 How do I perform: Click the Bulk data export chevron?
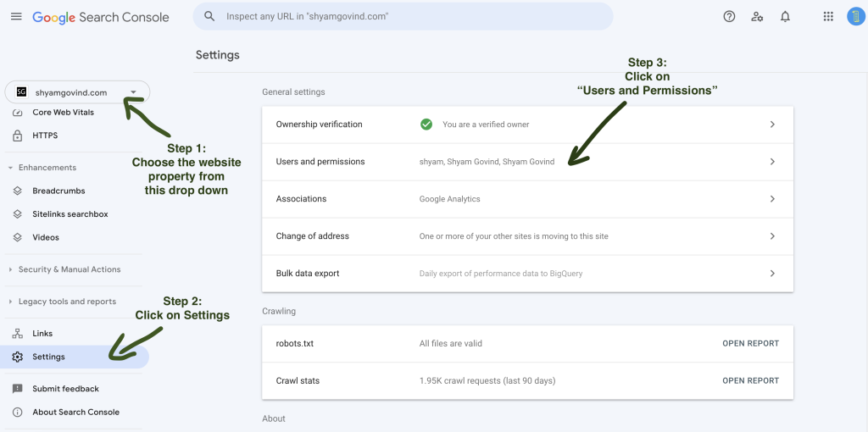772,274
